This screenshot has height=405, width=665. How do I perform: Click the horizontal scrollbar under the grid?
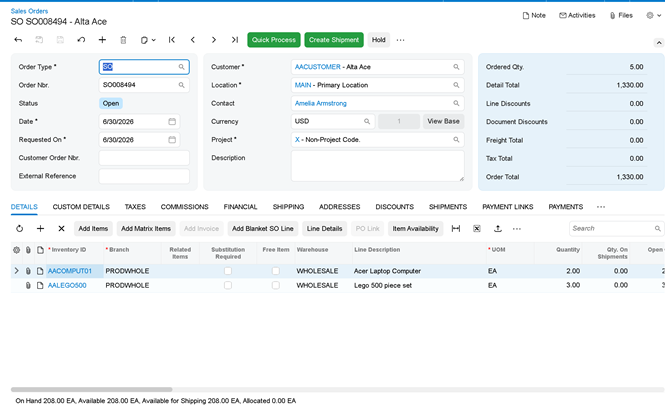[92, 389]
